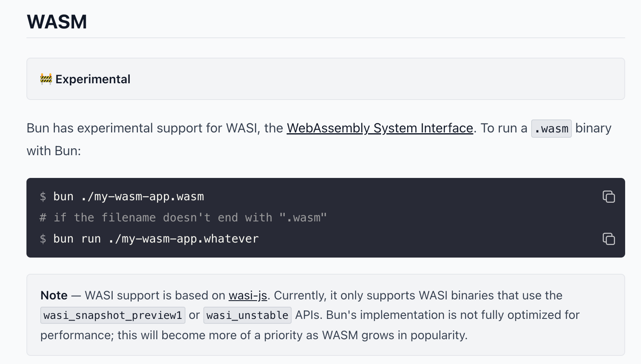Click the 'with Bun:' text
Screen dimensions: 641x364
click(54, 151)
